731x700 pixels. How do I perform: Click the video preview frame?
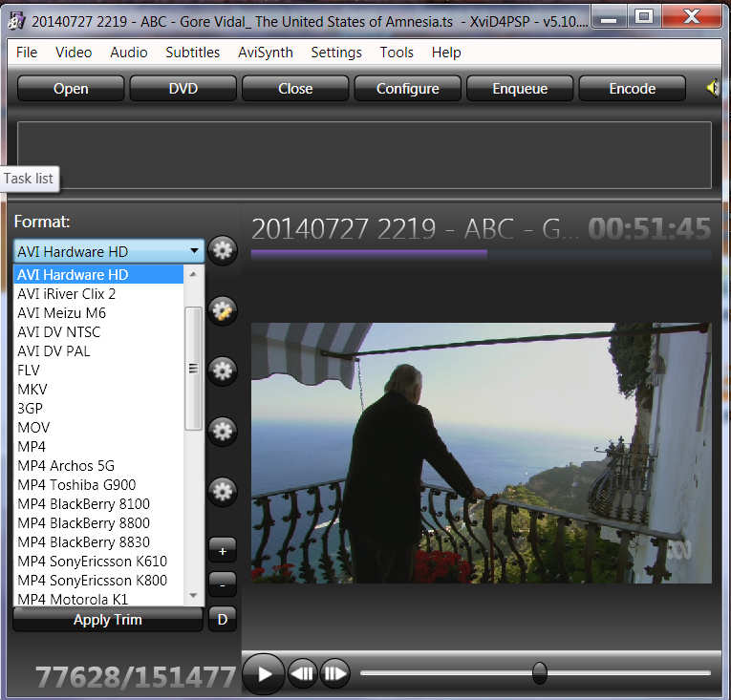click(481, 453)
